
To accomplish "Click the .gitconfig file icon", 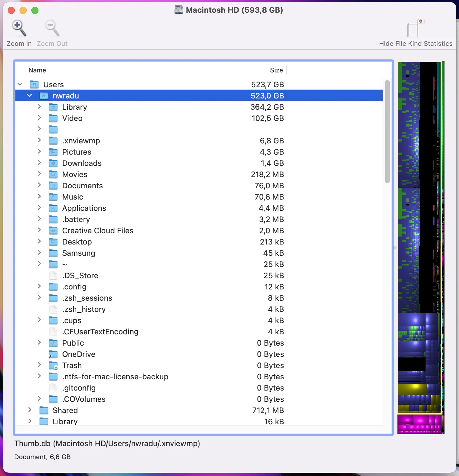I will coord(53,388).
